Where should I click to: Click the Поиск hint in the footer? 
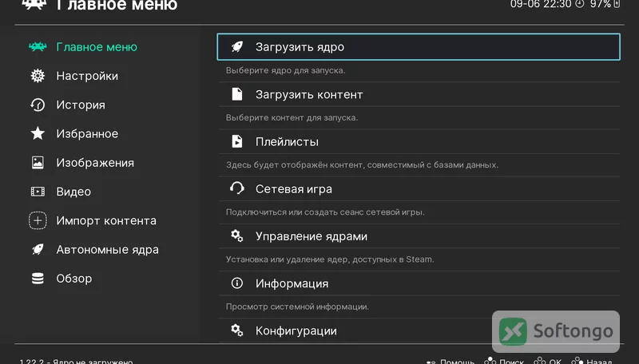(x=504, y=361)
